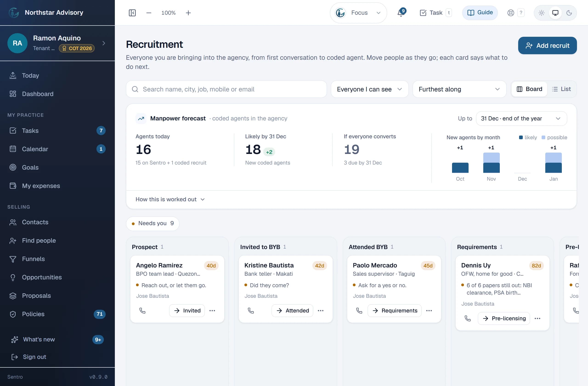Call Paolo Mercado phone icon

point(359,310)
